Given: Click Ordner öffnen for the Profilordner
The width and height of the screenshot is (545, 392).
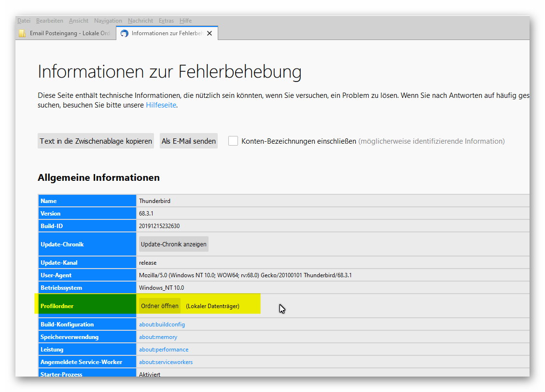Looking at the screenshot, I should click(x=159, y=306).
